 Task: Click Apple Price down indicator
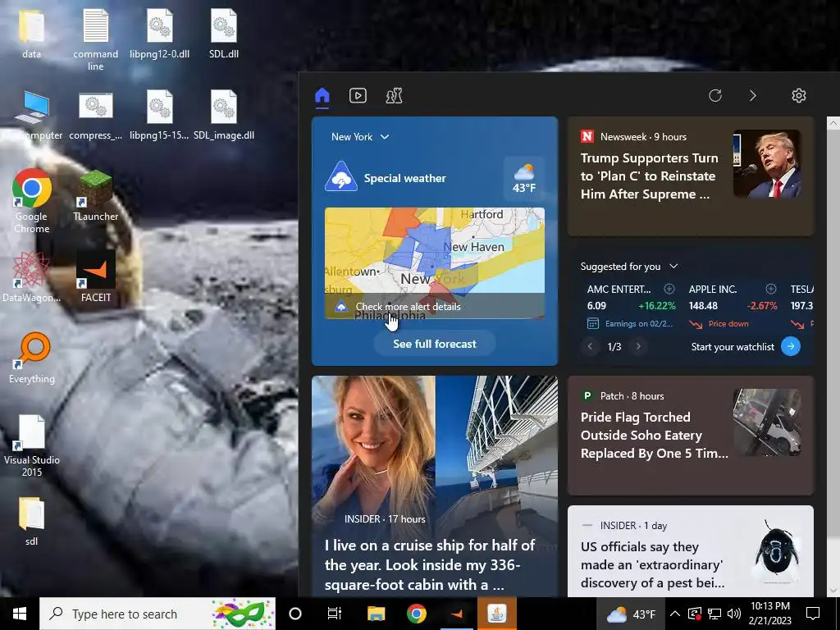[719, 324]
